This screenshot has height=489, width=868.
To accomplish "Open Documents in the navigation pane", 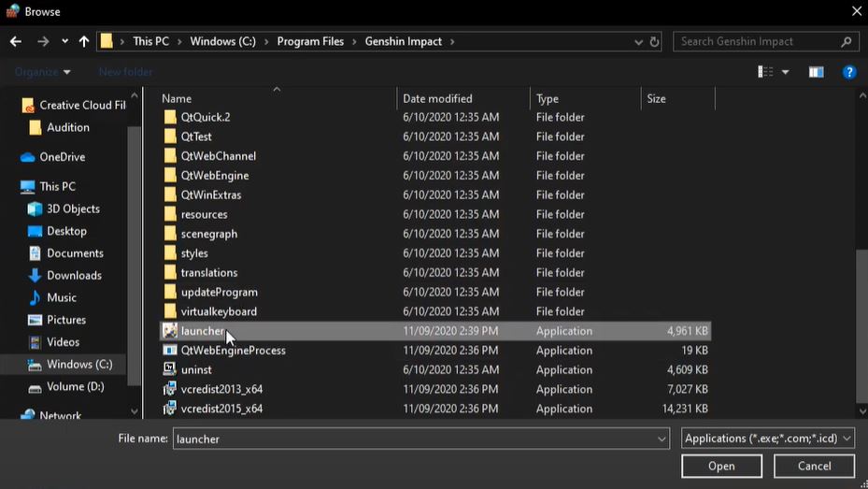I will (x=65, y=253).
